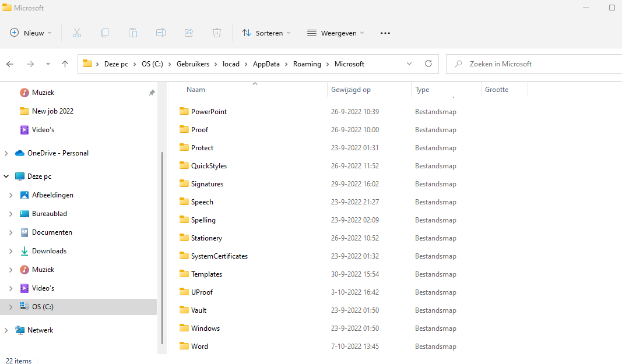This screenshot has width=622, height=364.
Task: Expand the Netwerk tree node
Action: (6, 330)
